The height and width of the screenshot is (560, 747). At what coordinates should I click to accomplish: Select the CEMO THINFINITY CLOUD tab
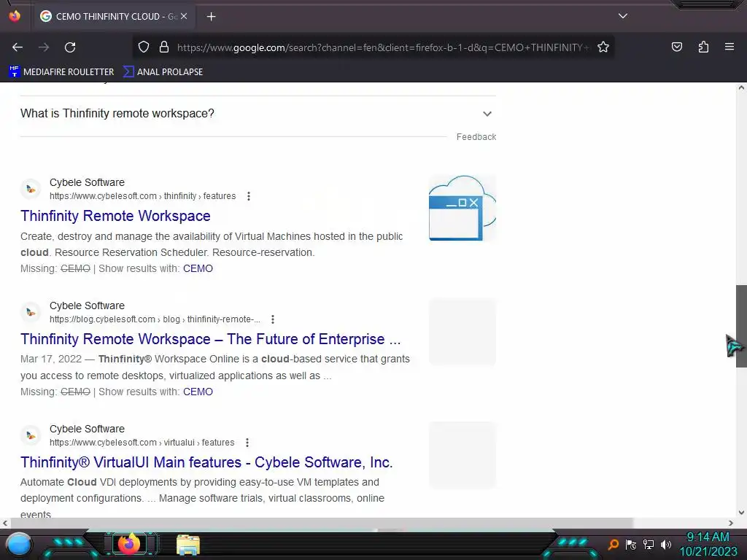[115, 16]
